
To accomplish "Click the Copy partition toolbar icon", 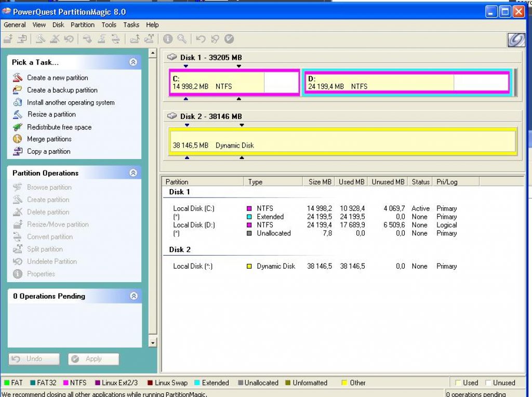I will (22, 39).
